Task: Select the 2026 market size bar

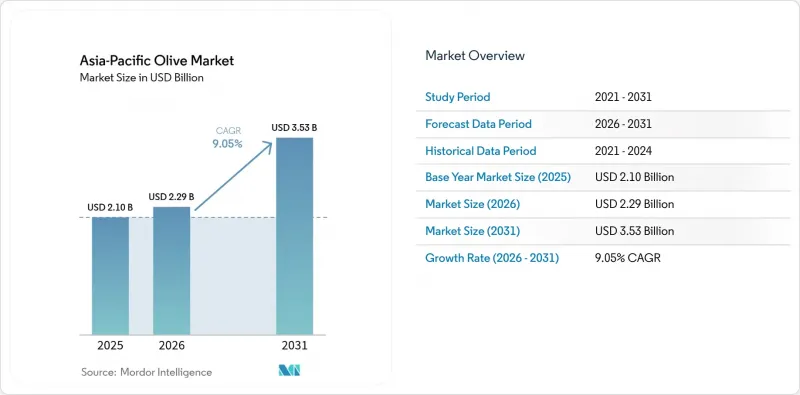Action: (x=171, y=270)
